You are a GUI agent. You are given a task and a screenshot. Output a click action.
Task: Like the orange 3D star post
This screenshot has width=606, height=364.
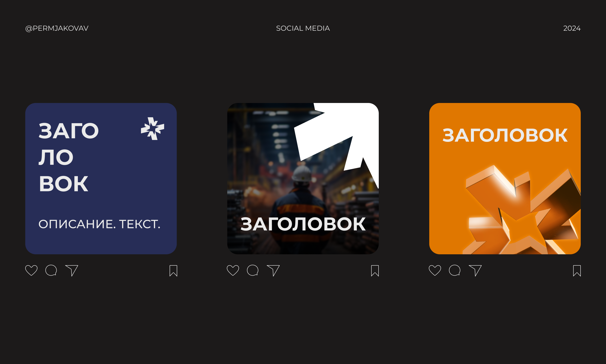[435, 270]
